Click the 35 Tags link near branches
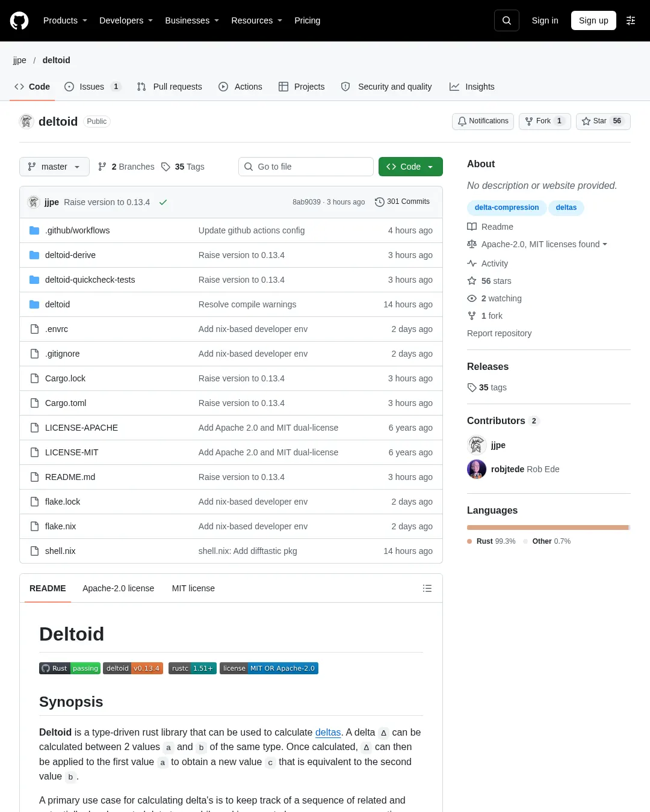Image resolution: width=650 pixels, height=812 pixels. [x=183, y=167]
